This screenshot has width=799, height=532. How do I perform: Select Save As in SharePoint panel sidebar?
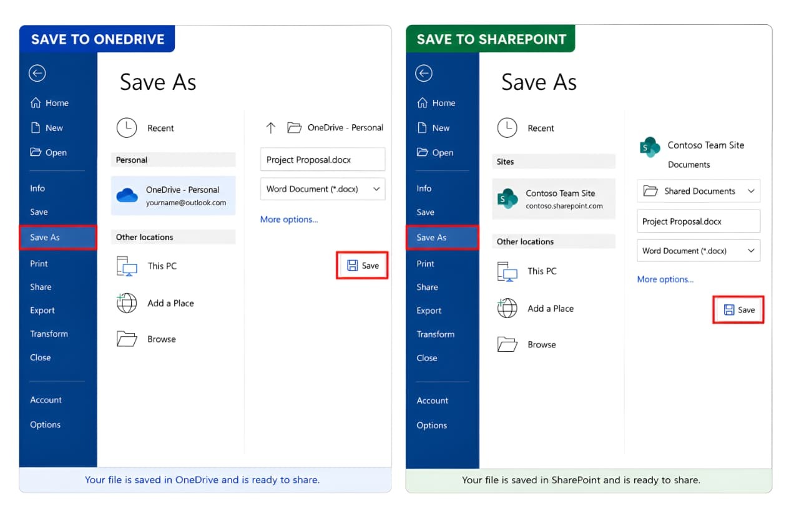pos(443,237)
